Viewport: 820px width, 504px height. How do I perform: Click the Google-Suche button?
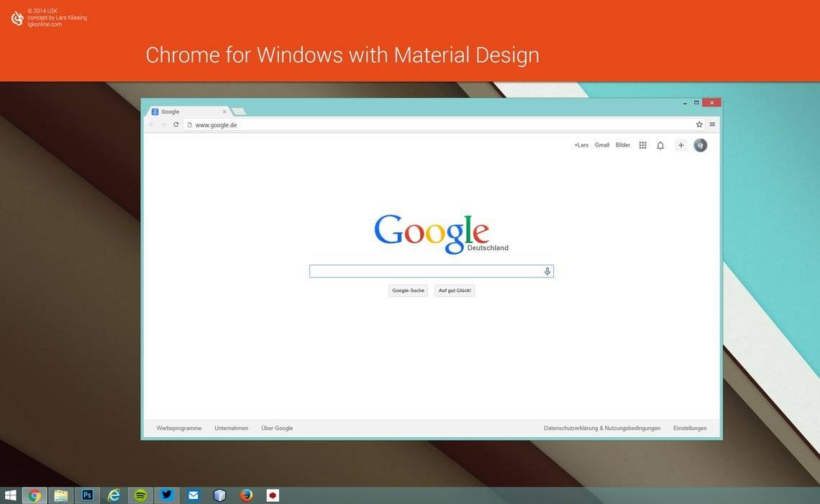[x=408, y=290]
